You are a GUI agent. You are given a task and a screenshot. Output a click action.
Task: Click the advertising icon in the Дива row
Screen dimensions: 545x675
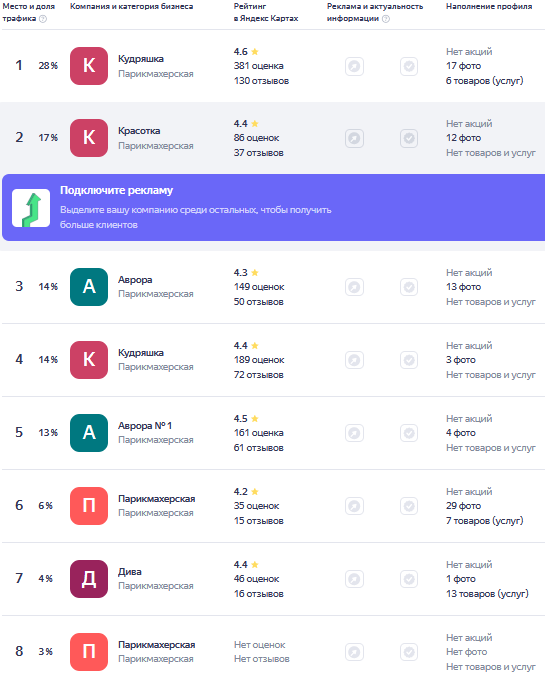coord(354,579)
